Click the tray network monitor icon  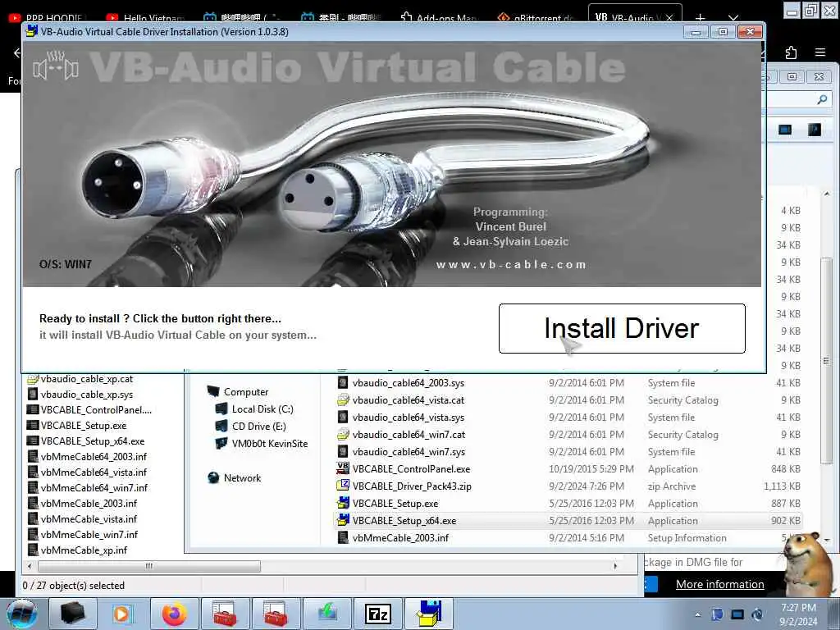737,614
